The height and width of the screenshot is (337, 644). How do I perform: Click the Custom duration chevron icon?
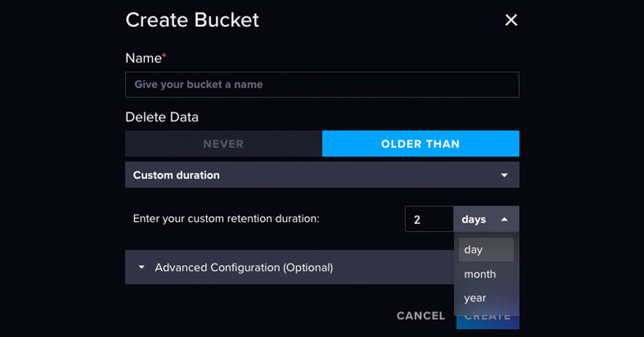pyautogui.click(x=504, y=175)
